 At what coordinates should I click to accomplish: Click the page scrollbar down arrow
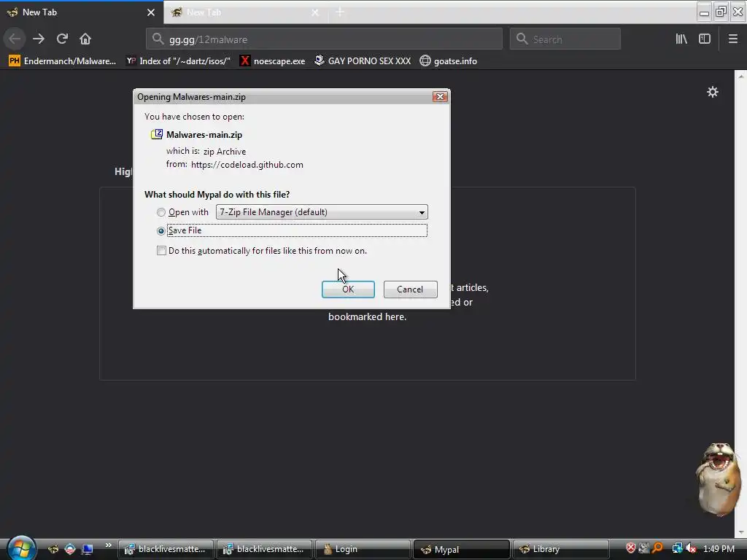[x=741, y=532]
